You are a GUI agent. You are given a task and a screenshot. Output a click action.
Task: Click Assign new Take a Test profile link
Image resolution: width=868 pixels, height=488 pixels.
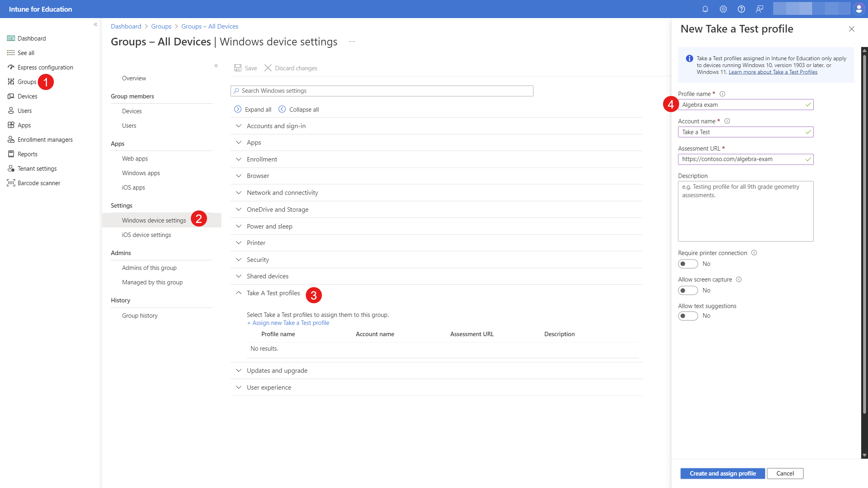coord(288,323)
